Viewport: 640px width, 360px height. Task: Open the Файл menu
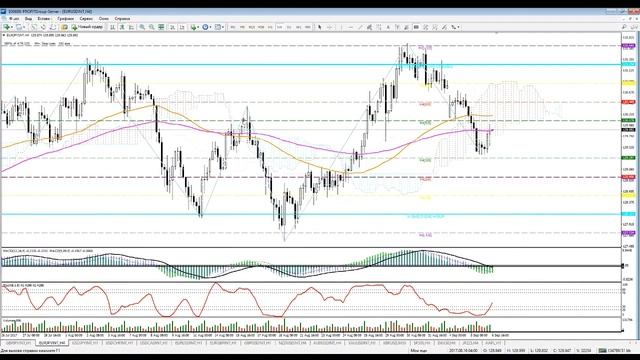[x=14, y=19]
